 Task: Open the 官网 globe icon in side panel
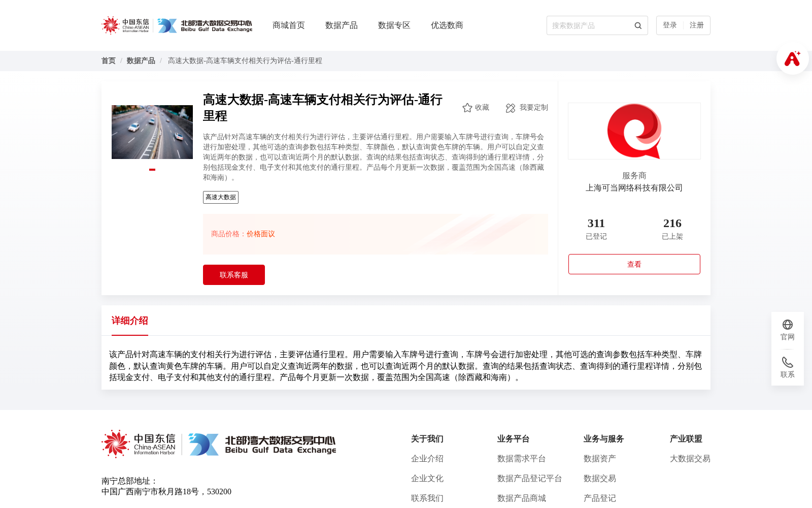tap(788, 325)
